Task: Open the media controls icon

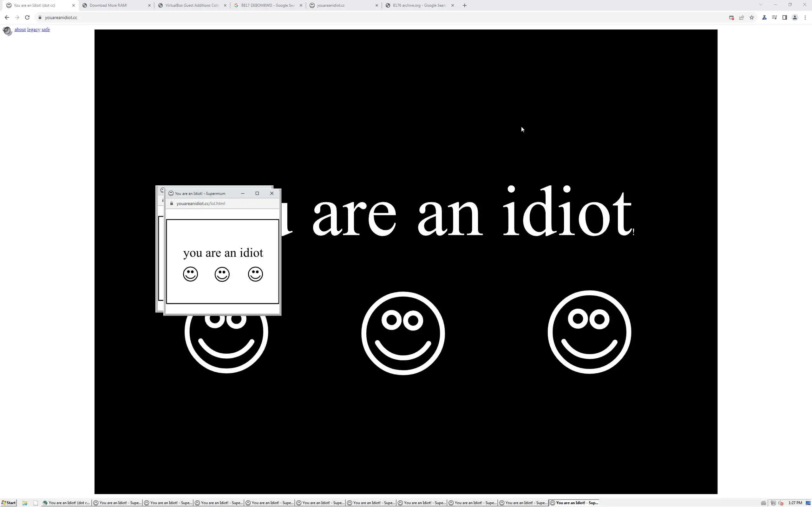Action: click(775, 17)
